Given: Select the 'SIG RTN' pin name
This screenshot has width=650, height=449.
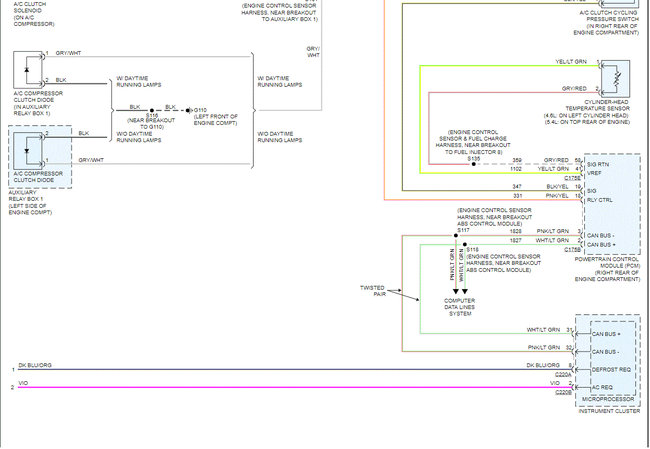Looking at the screenshot, I should [x=597, y=165].
